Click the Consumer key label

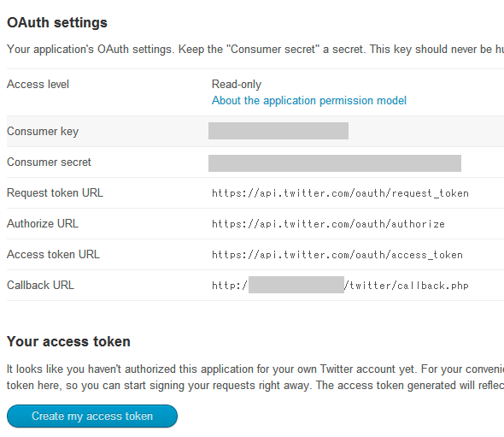click(43, 132)
